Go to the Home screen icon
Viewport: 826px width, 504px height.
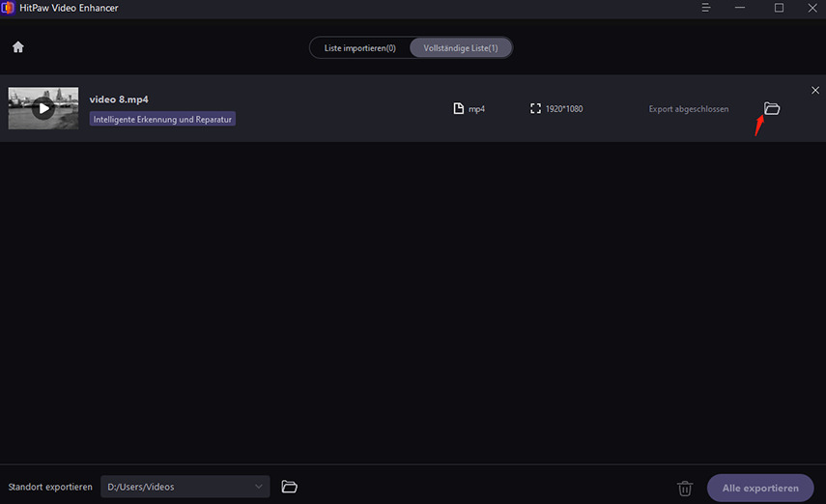click(17, 47)
